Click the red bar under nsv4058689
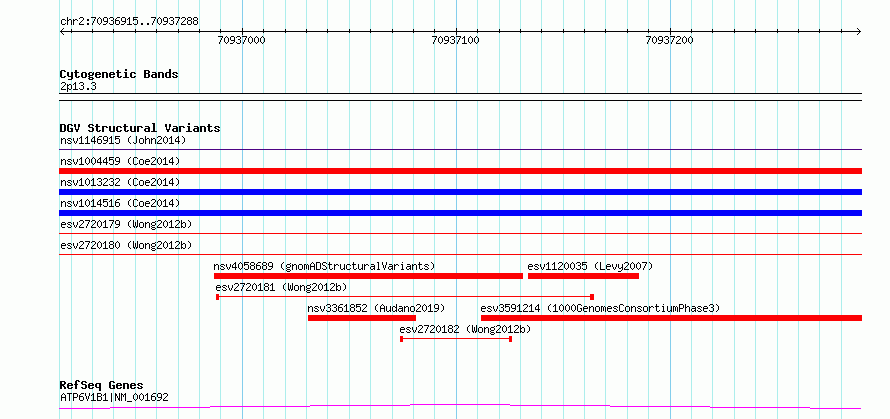890x419 pixels. coord(368,276)
